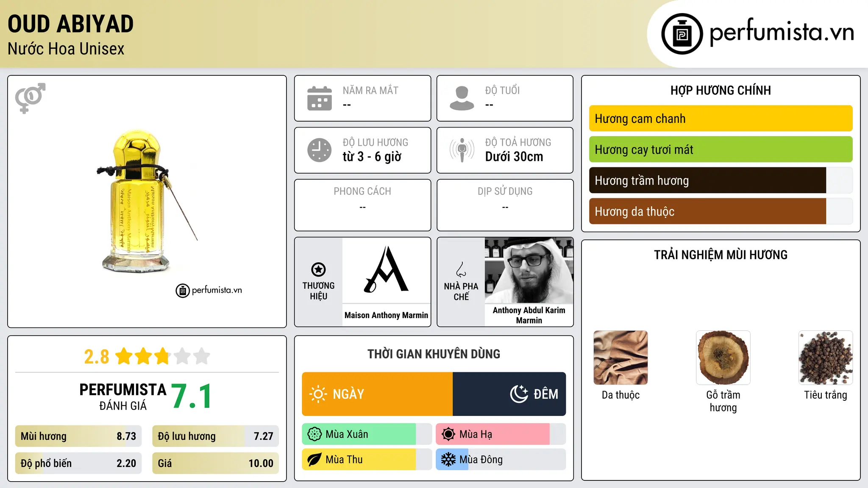Click the moon icon in the Đêm bar

coord(519,394)
